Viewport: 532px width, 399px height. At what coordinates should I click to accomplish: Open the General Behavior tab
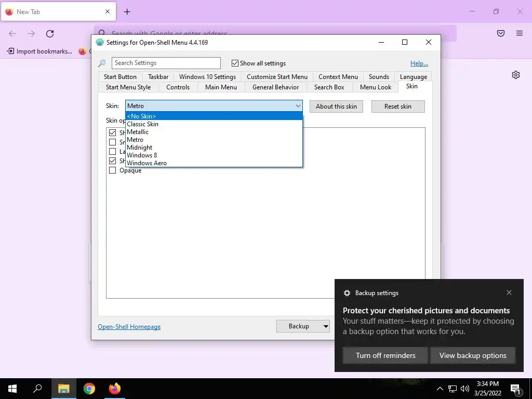275,87
